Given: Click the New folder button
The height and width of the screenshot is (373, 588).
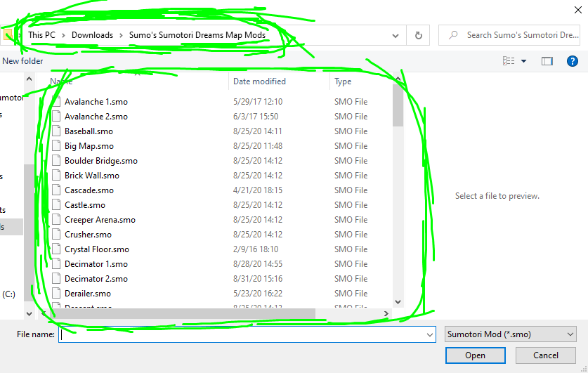Looking at the screenshot, I should click(x=22, y=61).
